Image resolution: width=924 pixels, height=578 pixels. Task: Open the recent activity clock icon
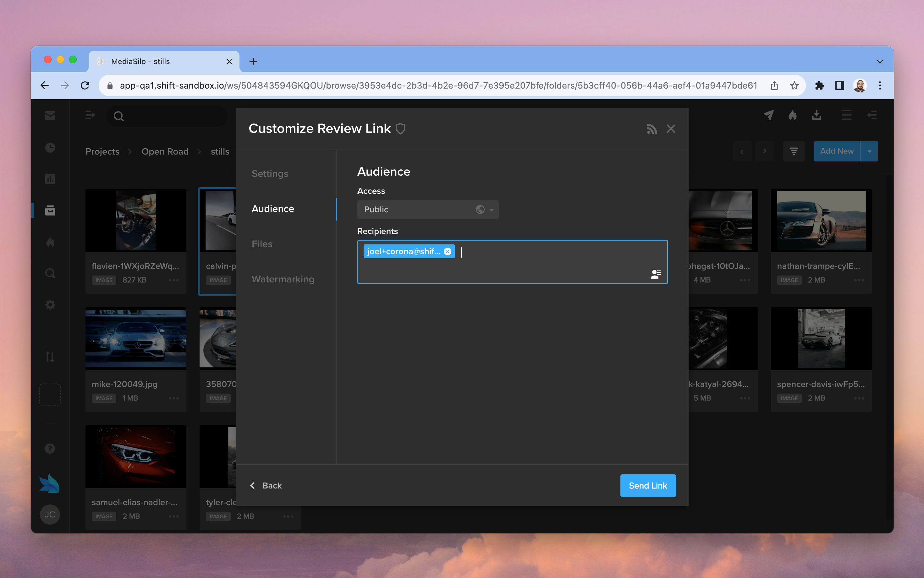pos(50,148)
